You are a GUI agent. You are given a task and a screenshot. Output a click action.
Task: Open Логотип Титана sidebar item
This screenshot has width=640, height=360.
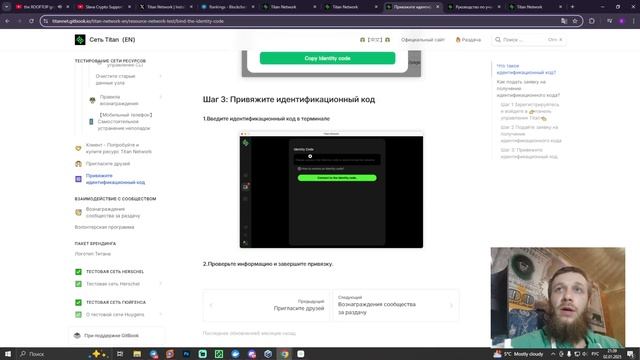click(93, 253)
